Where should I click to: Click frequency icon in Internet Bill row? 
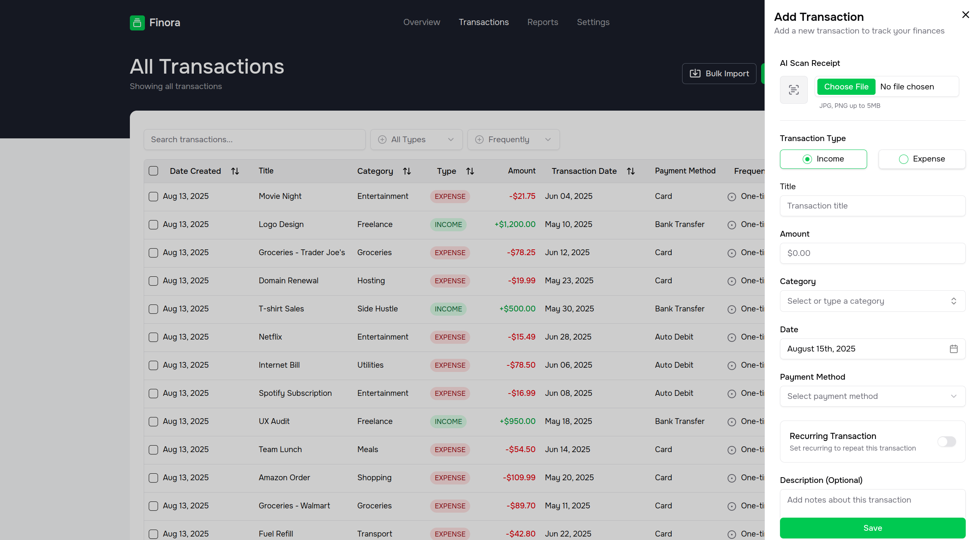[732, 365]
